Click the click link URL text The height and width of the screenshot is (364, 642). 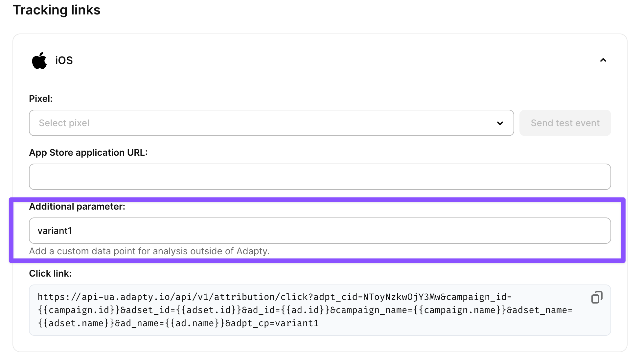pos(305,310)
